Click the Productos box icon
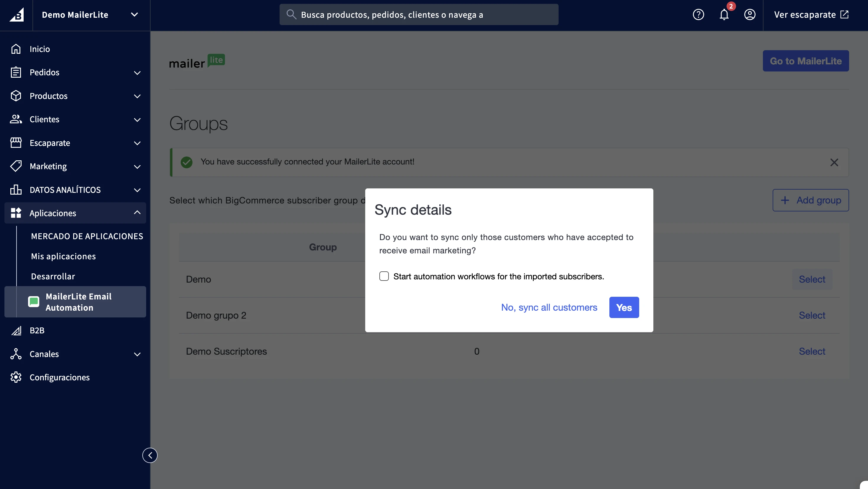868x489 pixels. (16, 96)
